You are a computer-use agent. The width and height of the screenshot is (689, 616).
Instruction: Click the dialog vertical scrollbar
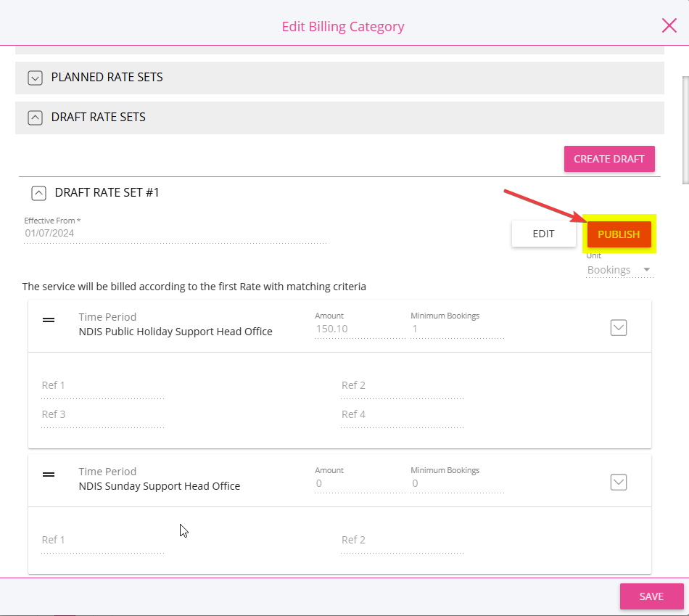[x=685, y=130]
